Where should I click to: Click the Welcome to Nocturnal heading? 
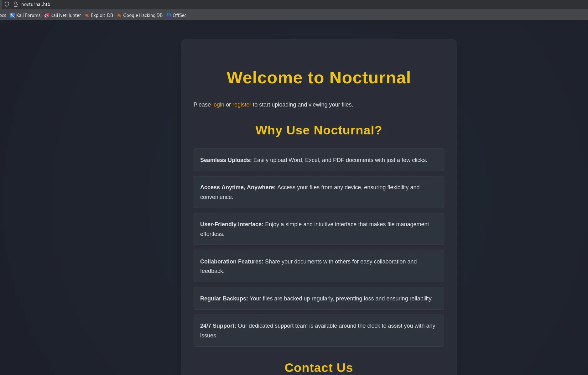(319, 78)
